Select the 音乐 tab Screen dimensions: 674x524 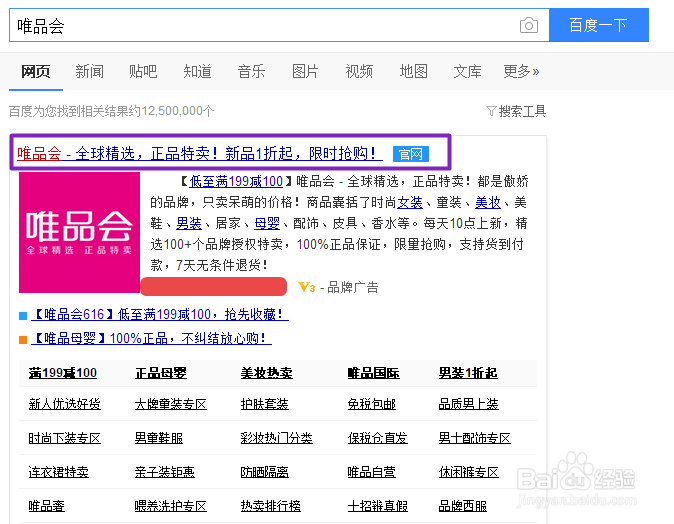coord(251,71)
